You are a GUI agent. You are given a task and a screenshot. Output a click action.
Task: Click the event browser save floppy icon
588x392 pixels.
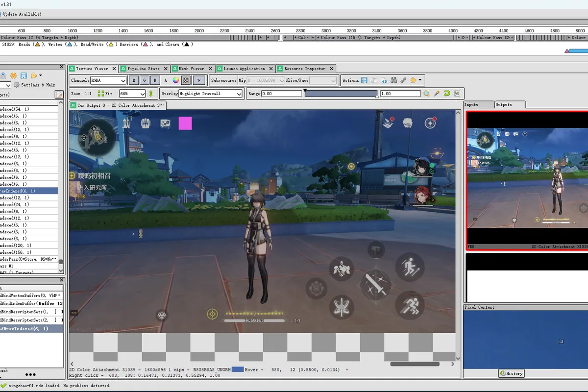24,75
